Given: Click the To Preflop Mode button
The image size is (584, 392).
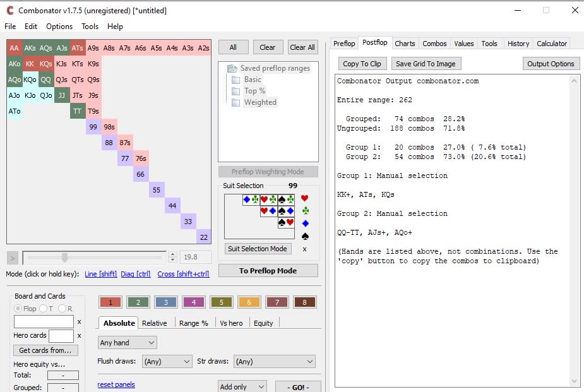Looking at the screenshot, I should click(x=268, y=271).
